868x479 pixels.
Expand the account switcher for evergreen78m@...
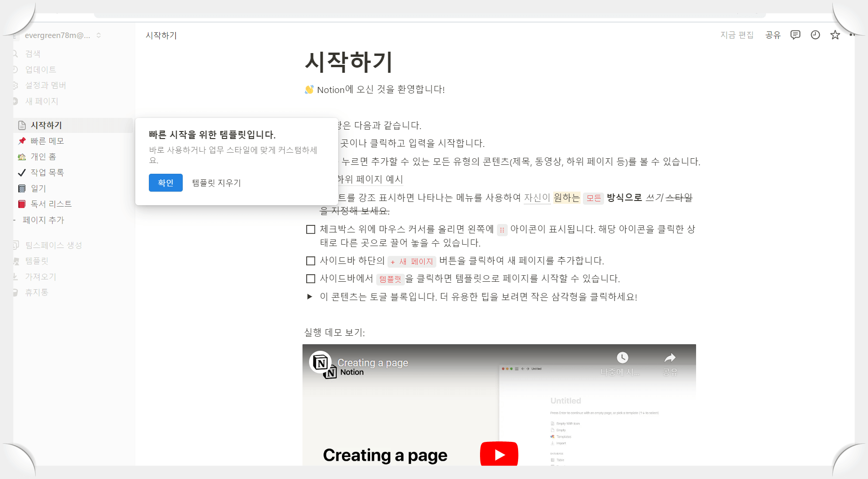[x=98, y=35]
